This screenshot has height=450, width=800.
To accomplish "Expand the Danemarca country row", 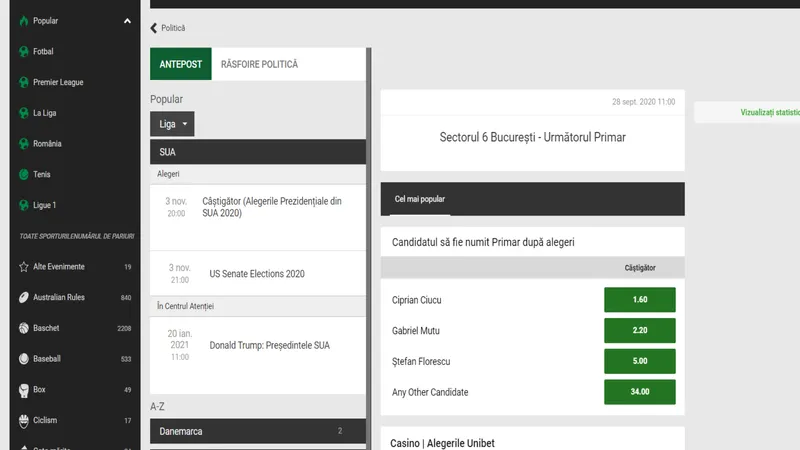I will tap(257, 431).
